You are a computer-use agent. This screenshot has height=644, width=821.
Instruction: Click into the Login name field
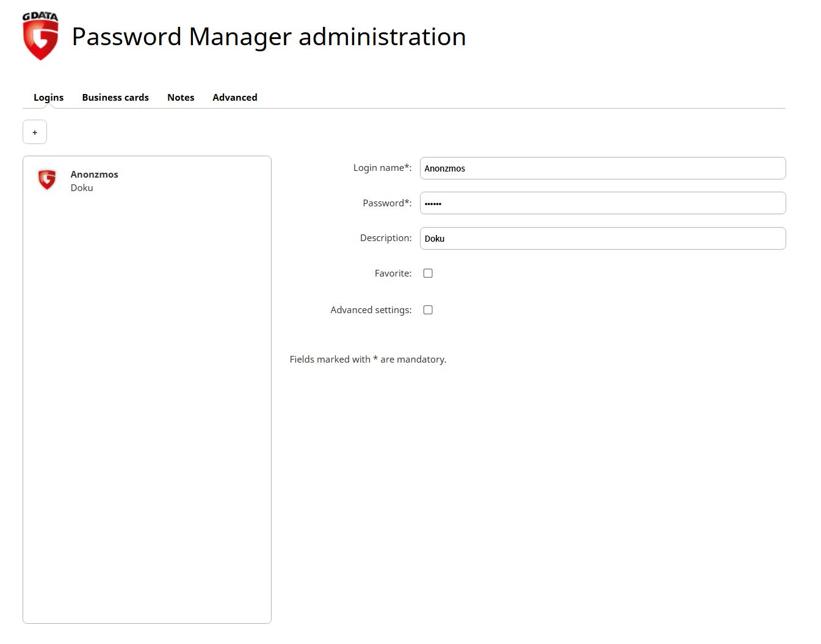(x=602, y=168)
